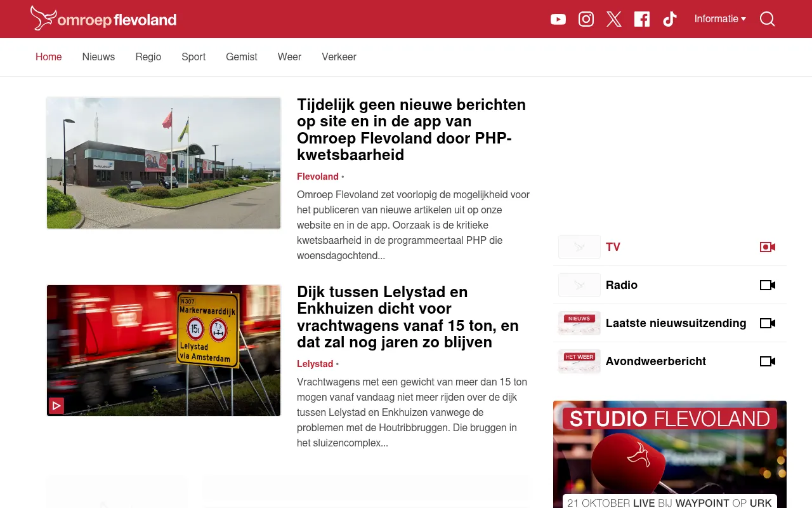
Task: Click the Flevoland region tag
Action: 318,177
